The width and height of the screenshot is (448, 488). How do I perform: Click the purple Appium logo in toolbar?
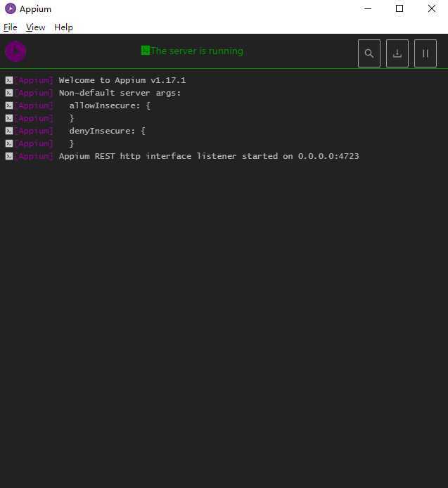pos(15,51)
